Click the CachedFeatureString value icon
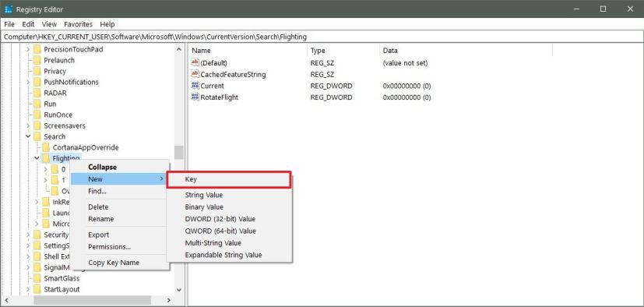Screen dimensions: 644x307 coord(195,74)
